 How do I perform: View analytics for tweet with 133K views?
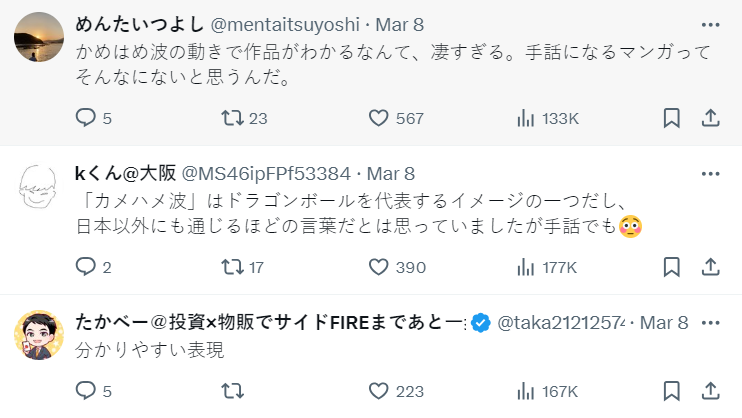click(525, 118)
